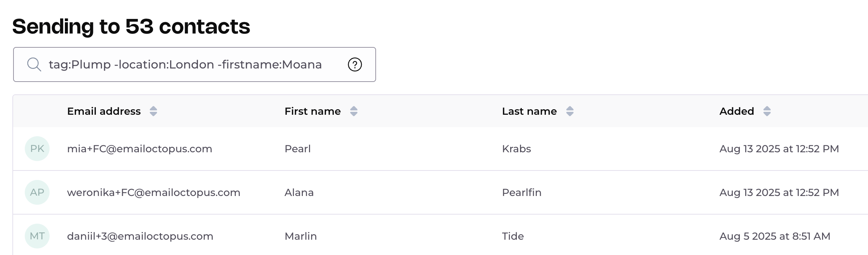Click the search magnifier icon
The image size is (868, 255).
[34, 64]
